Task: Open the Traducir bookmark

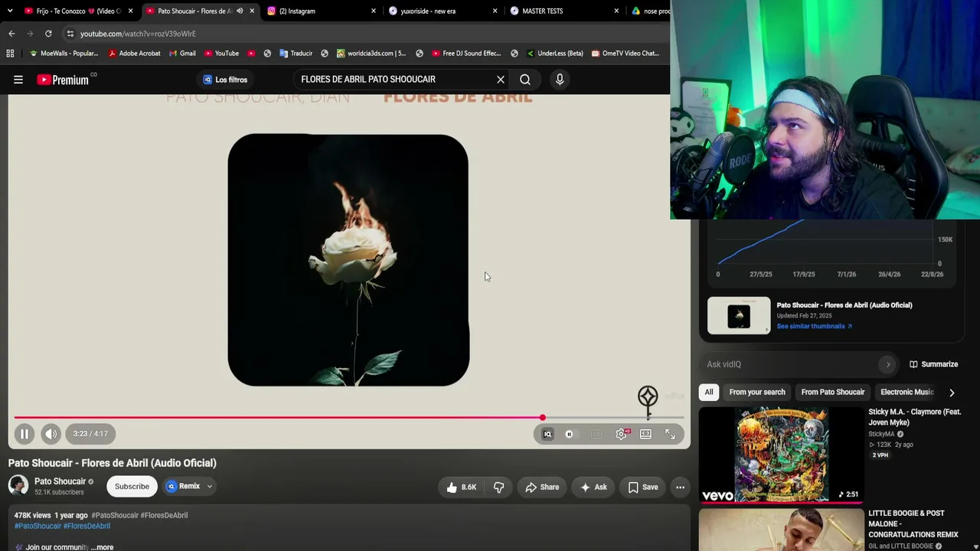Action: pos(296,54)
